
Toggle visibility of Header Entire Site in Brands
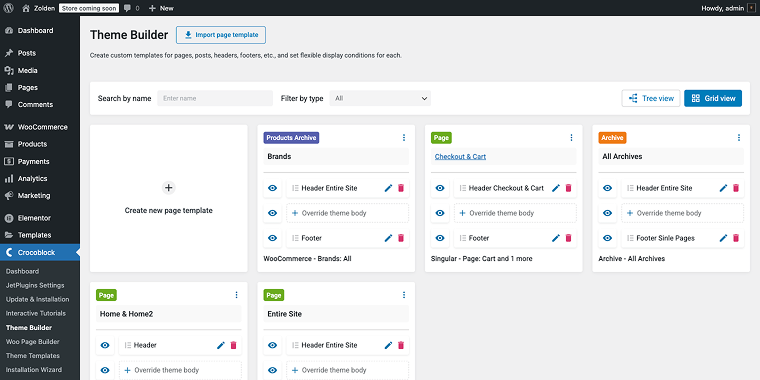point(272,188)
